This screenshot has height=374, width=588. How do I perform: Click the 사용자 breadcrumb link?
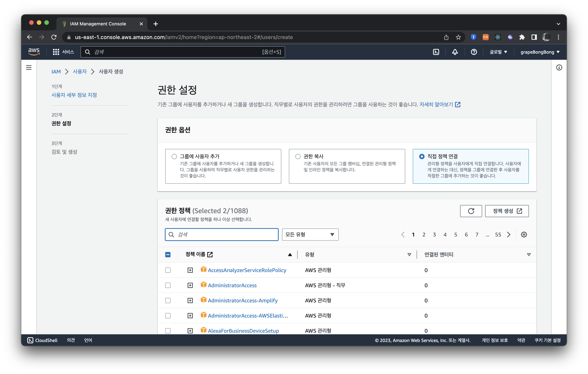pyautogui.click(x=80, y=72)
